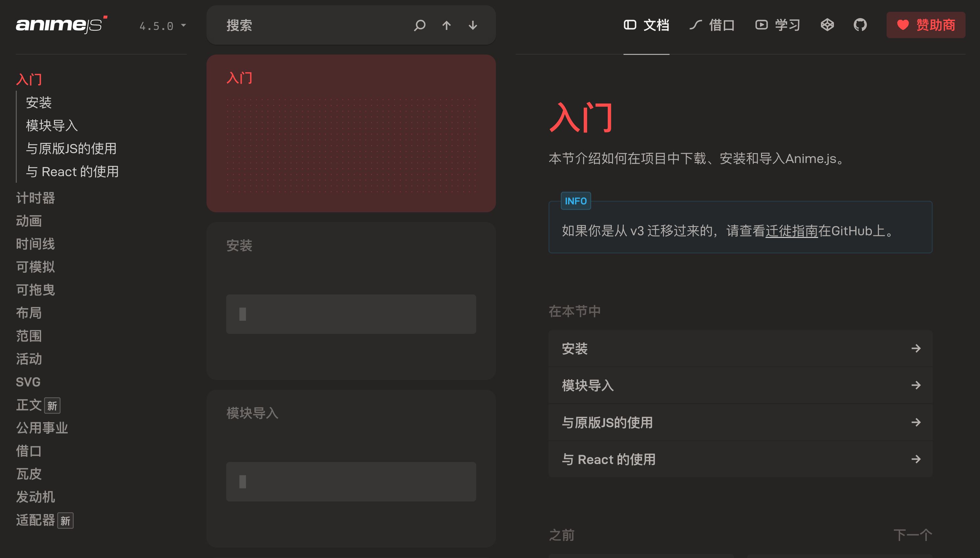The image size is (980, 558).
Task: Expand 范围 in the sidebar
Action: coord(29,336)
